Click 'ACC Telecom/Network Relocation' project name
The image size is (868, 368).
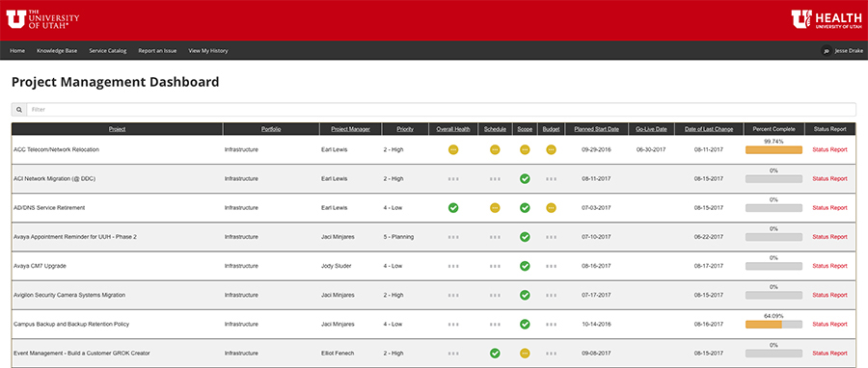(56, 149)
